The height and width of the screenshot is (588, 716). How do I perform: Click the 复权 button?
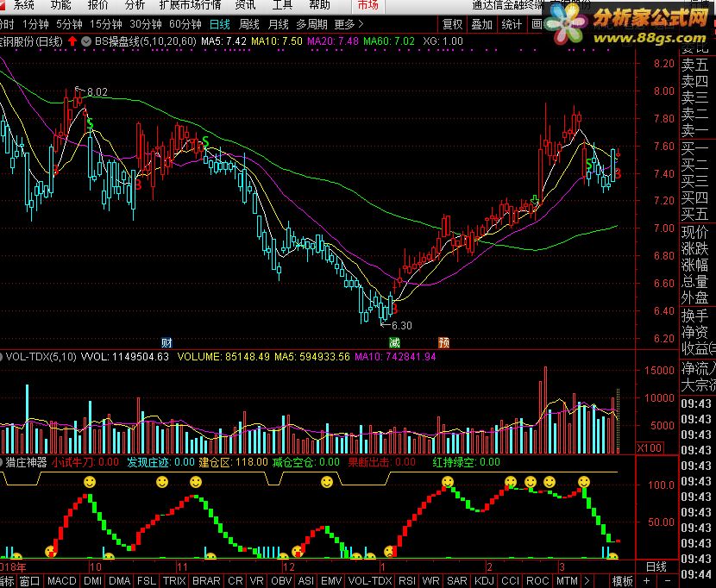click(x=452, y=24)
